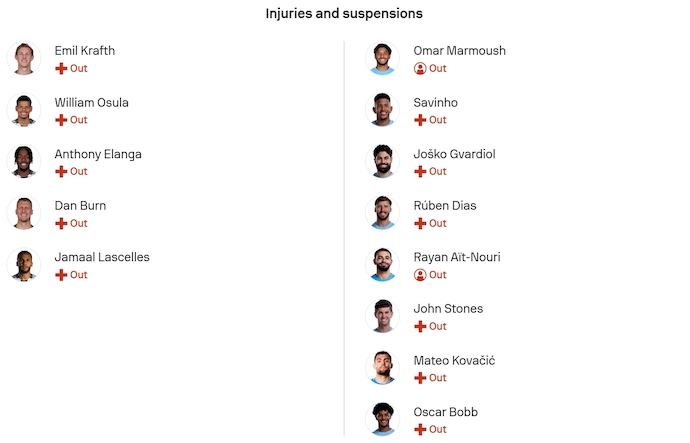Open Jamaal Lascelles player profile link
The image size is (690, 443).
click(x=102, y=257)
